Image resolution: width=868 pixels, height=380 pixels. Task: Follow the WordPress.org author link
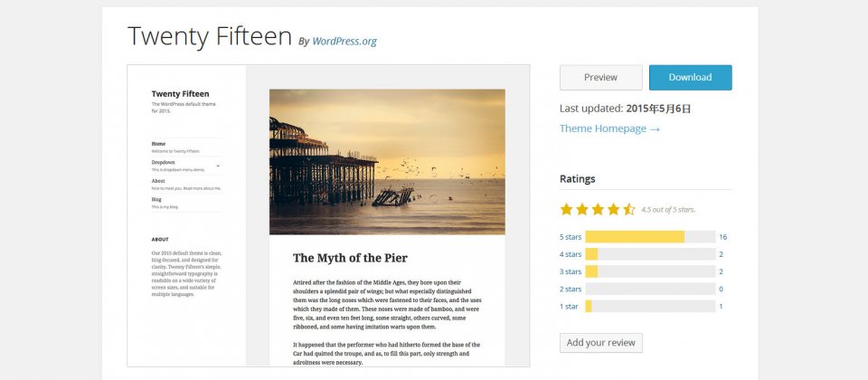[344, 41]
